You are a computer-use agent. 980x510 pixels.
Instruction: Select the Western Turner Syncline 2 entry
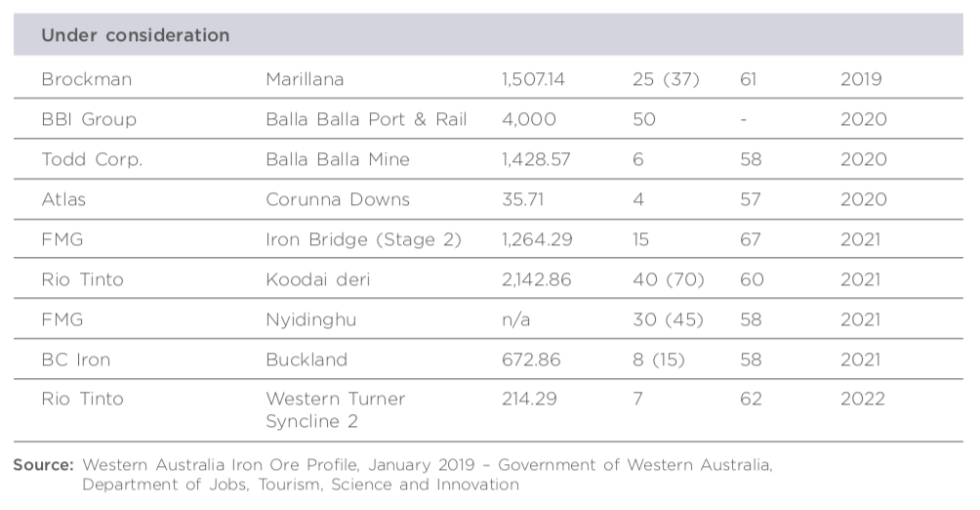pos(336,410)
